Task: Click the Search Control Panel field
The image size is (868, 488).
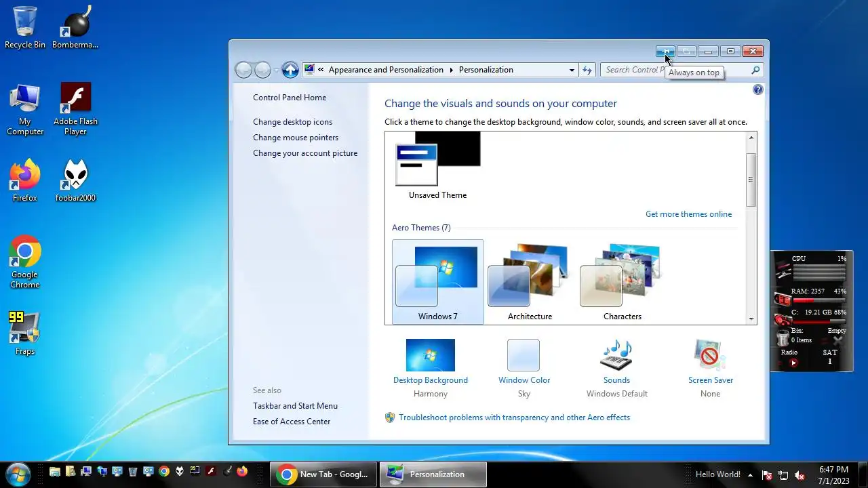Action: point(682,70)
